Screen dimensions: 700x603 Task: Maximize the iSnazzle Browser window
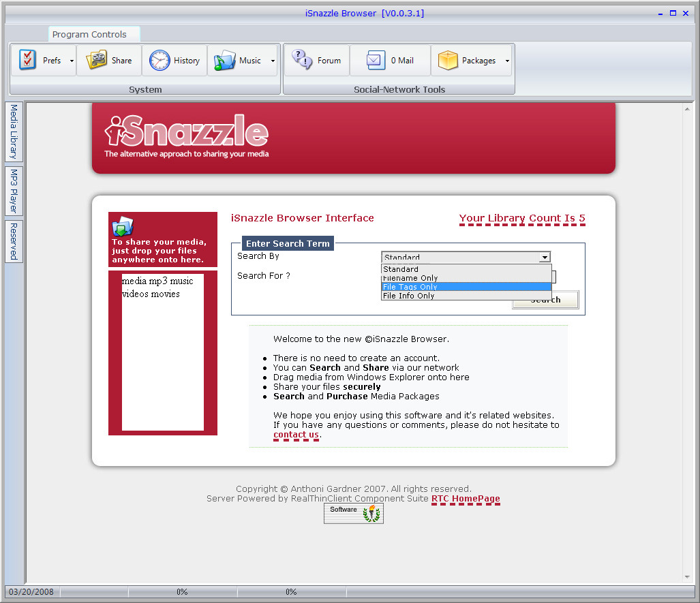[673, 14]
